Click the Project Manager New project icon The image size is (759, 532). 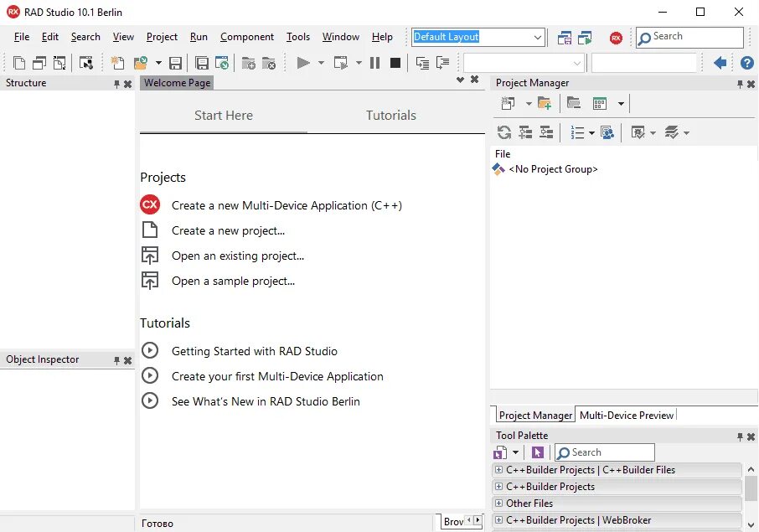coord(509,103)
